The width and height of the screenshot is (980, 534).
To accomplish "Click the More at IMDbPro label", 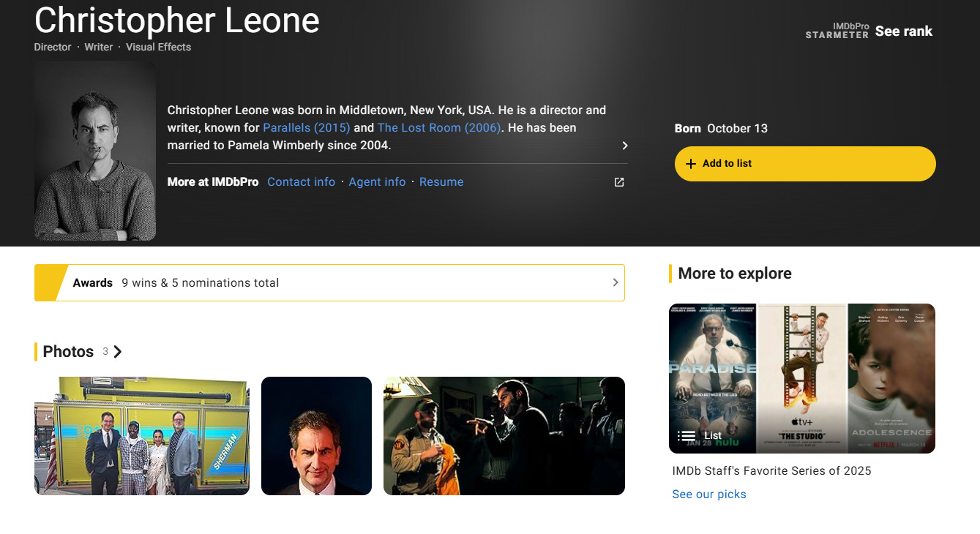I will click(x=213, y=182).
